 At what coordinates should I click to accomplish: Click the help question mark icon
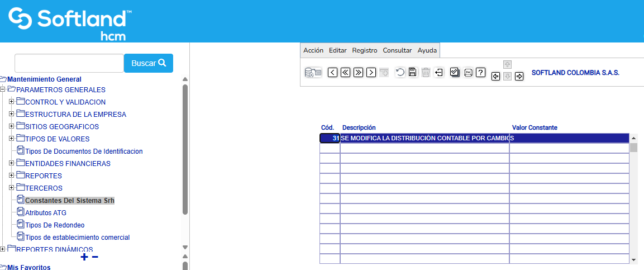(x=480, y=72)
